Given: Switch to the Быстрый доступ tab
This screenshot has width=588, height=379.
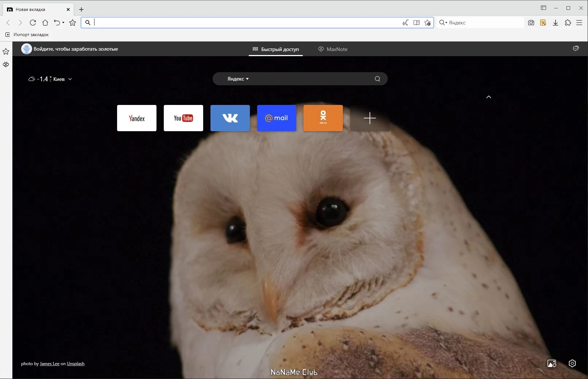Looking at the screenshot, I should click(x=276, y=49).
